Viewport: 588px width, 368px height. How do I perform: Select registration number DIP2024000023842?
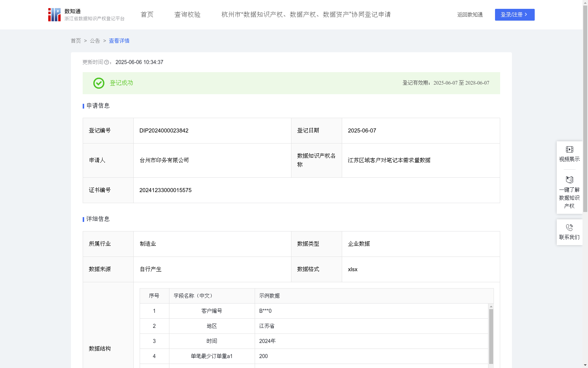click(164, 131)
